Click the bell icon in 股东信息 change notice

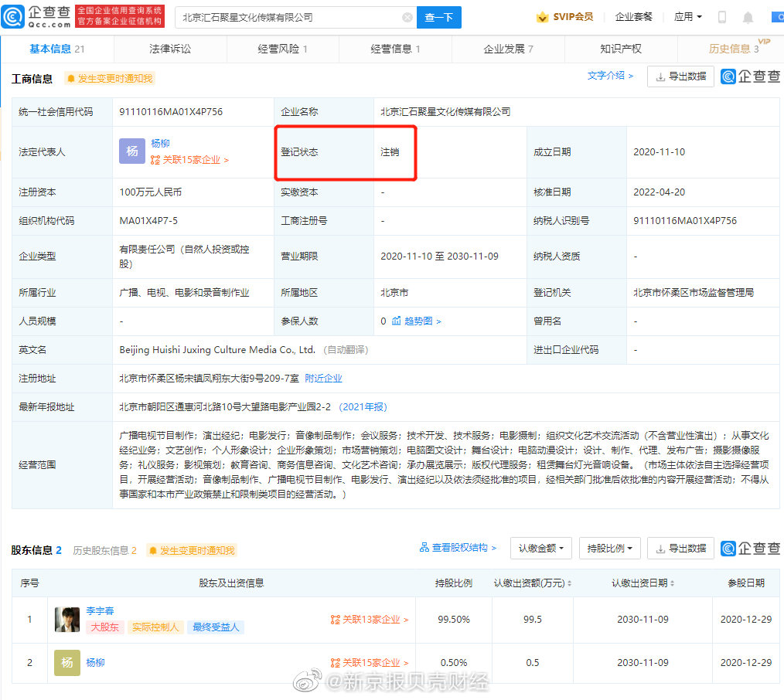pyautogui.click(x=153, y=551)
